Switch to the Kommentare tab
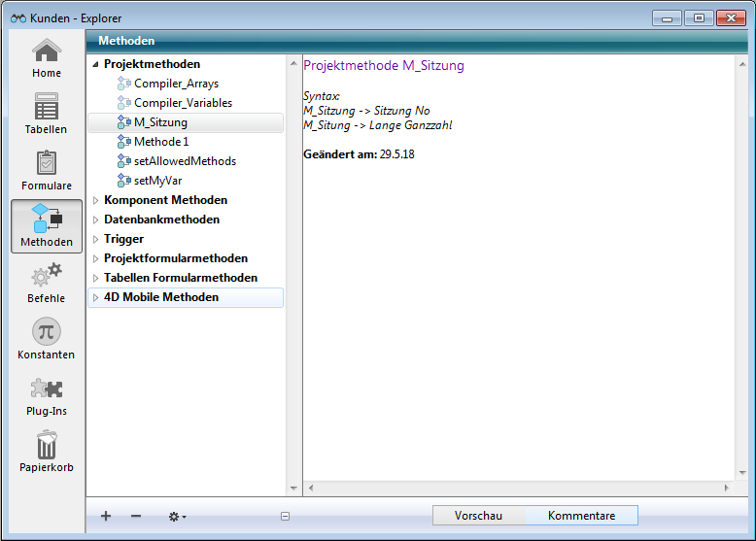Viewport: 756px width, 541px height. 581,516
